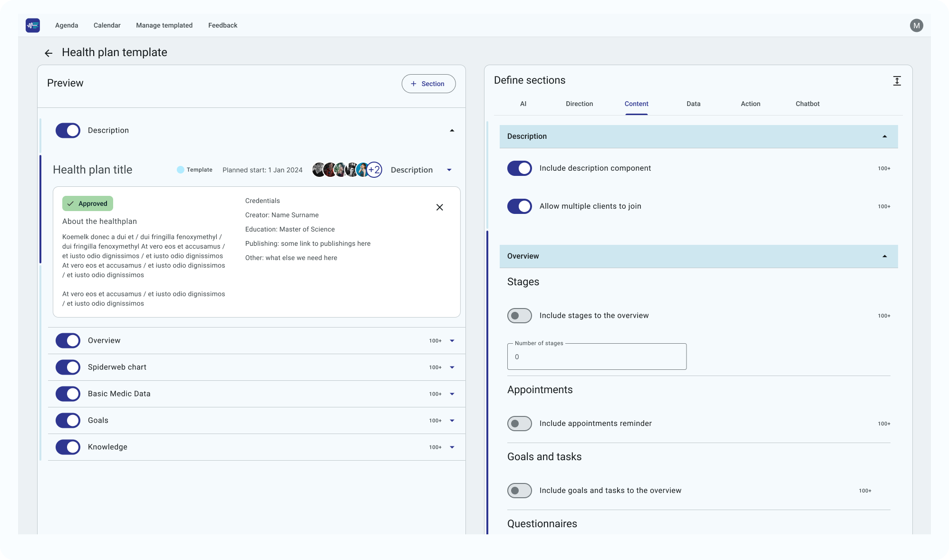The image size is (949, 560).
Task: Click the + Section button in Preview
Action: pyautogui.click(x=428, y=84)
